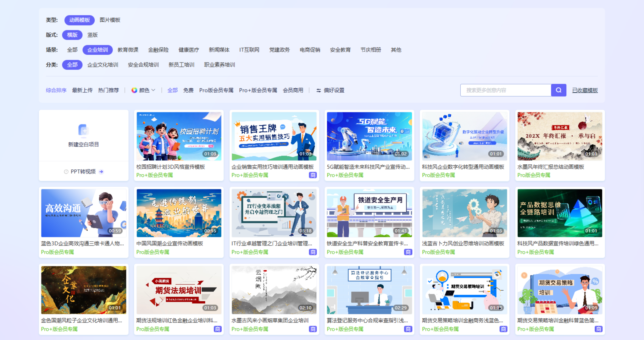Viewport: 644px width, 340px height.
Task: Select 横版 layout option
Action: click(72, 35)
